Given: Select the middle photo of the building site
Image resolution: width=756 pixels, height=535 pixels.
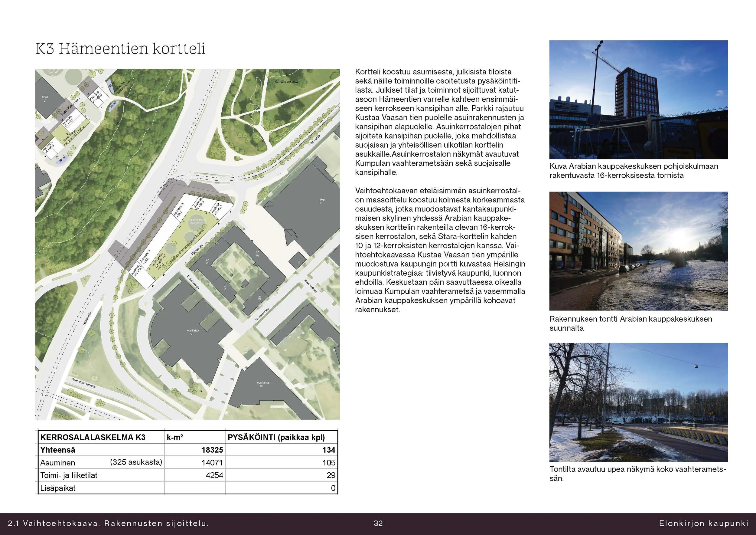Looking at the screenshot, I should click(639, 250).
